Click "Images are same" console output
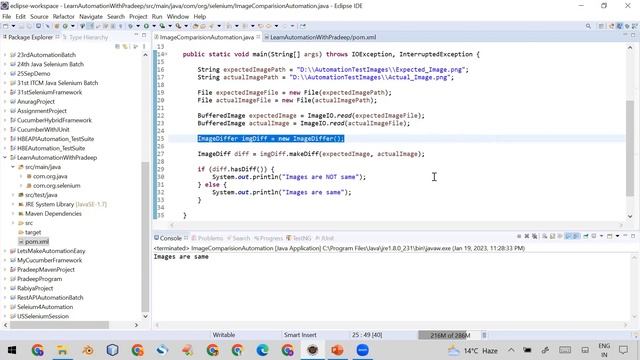The width and height of the screenshot is (640, 360). [x=181, y=257]
